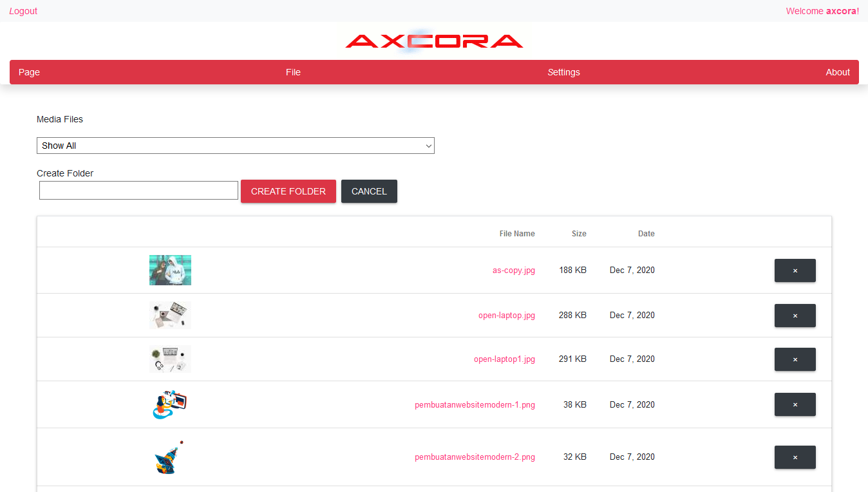Go to Settings in the navigation bar
Viewport: 868px width, 492px height.
coord(563,72)
